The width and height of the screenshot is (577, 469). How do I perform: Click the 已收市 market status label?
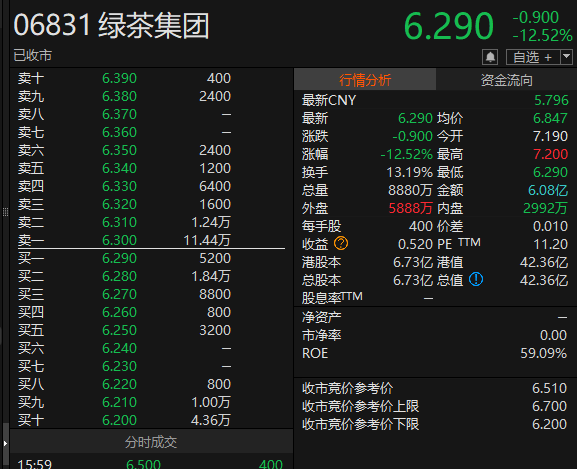[x=33, y=56]
